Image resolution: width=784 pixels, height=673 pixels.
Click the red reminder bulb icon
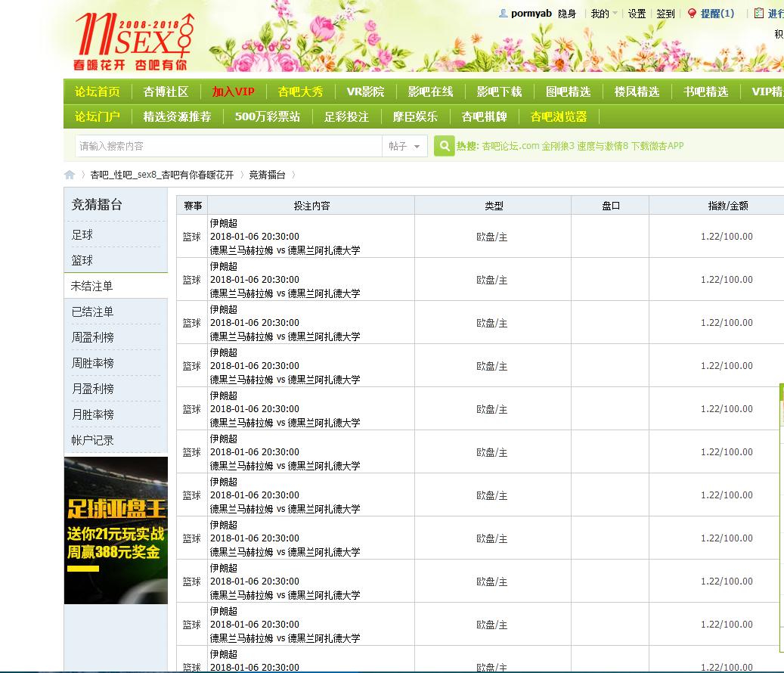pos(691,14)
